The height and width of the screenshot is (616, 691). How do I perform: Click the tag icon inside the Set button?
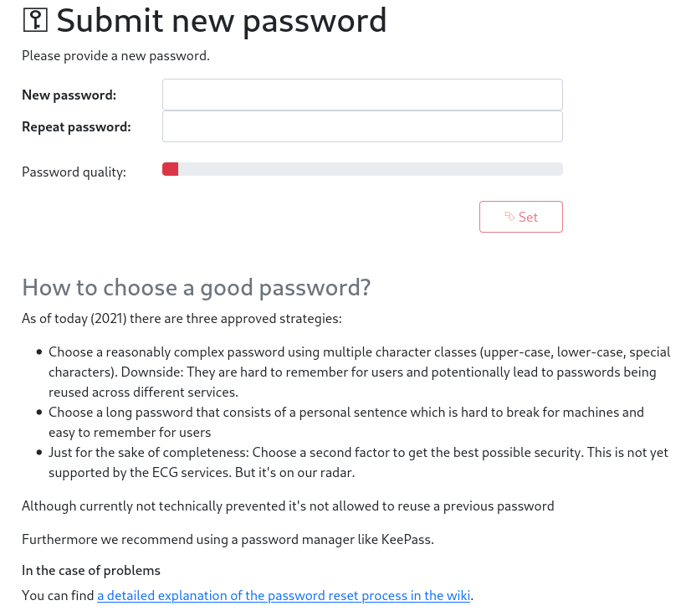(x=509, y=217)
